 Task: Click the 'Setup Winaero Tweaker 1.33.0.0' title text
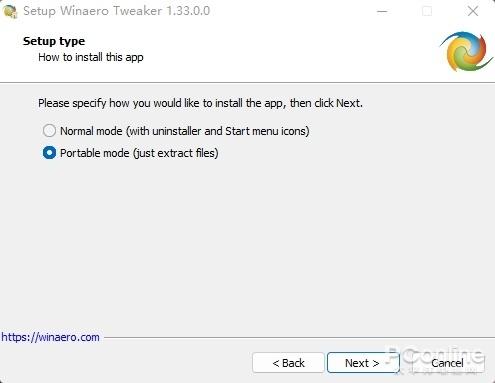pyautogui.click(x=117, y=11)
